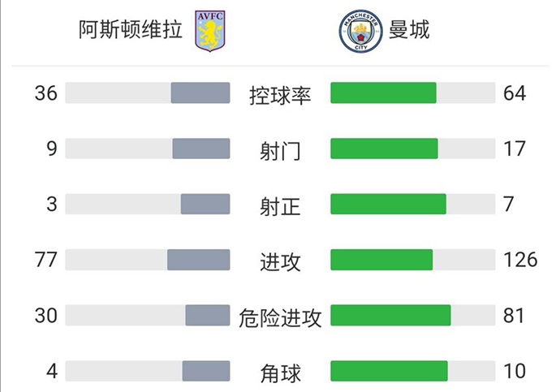The height and width of the screenshot is (392, 560).
Task: Click Aston Villa's gray 角球 bar
Action: [206, 371]
